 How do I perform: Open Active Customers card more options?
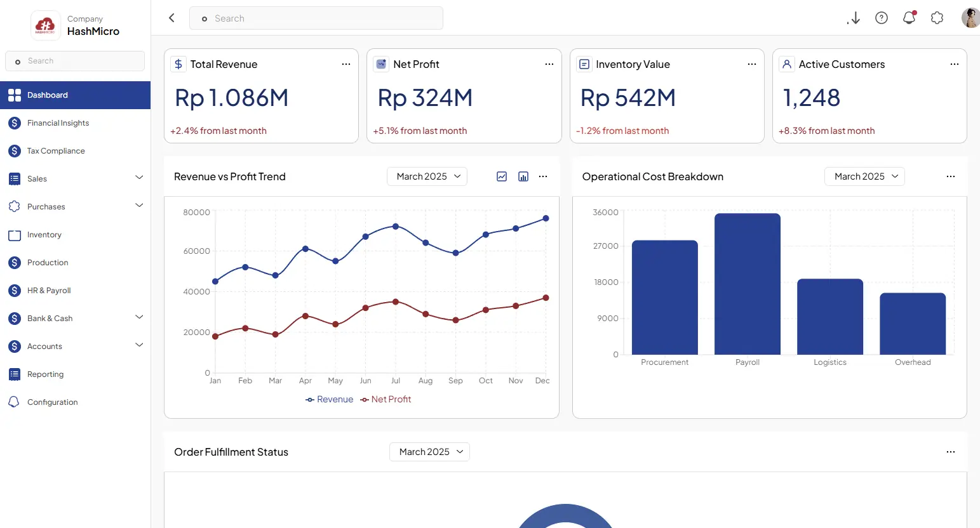(954, 64)
